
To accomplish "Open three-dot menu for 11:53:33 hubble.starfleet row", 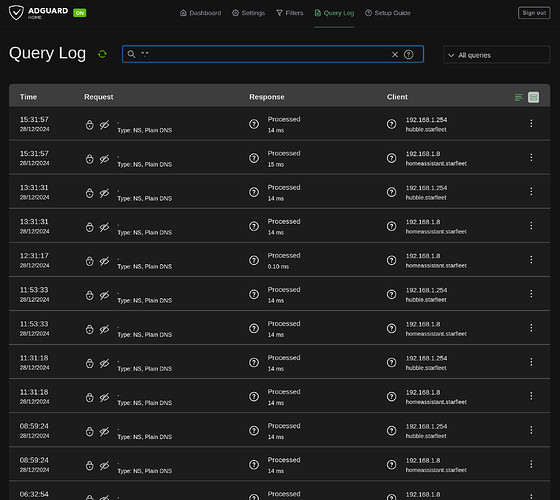I will click(531, 294).
